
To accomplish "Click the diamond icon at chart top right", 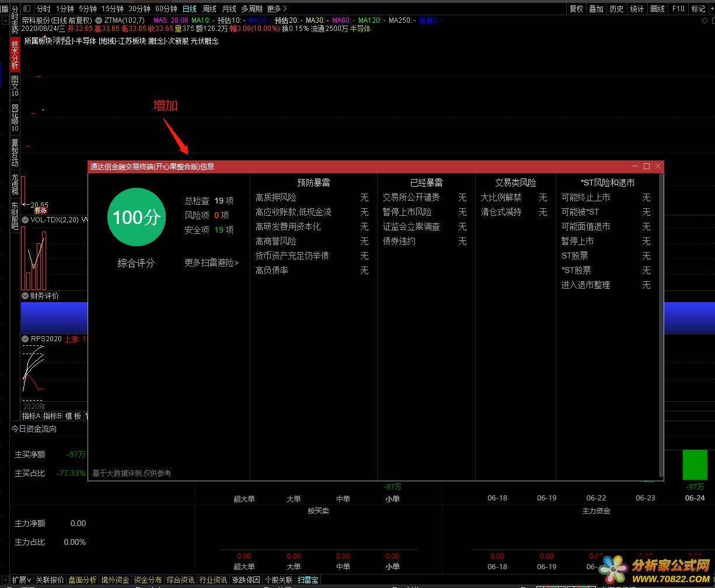I will pos(704,20).
